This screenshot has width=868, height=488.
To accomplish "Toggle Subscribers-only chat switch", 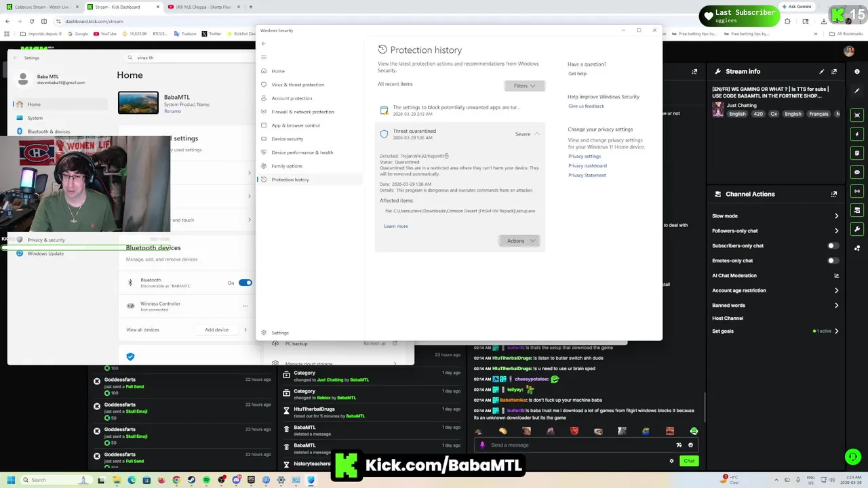I will coord(833,246).
